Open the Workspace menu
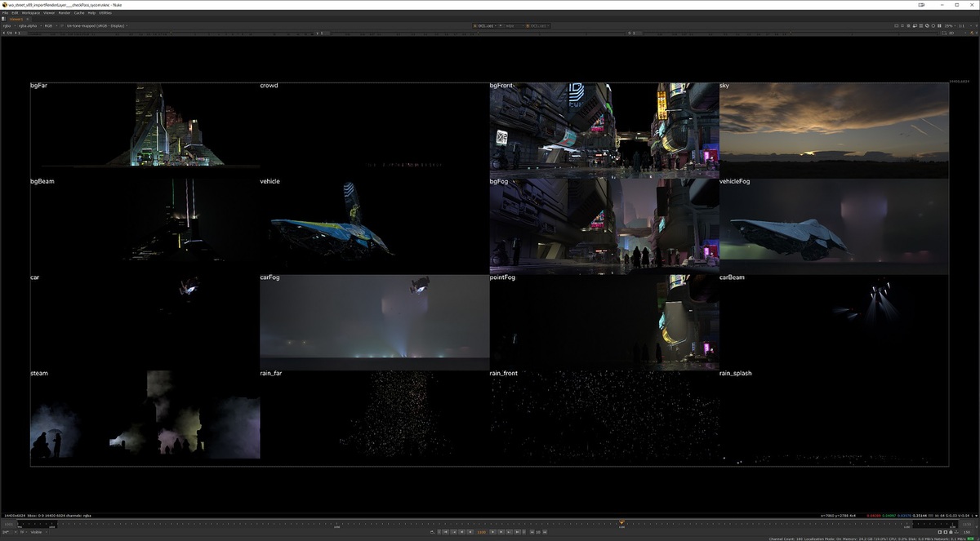Screen dimensions: 980x541 click(x=30, y=13)
